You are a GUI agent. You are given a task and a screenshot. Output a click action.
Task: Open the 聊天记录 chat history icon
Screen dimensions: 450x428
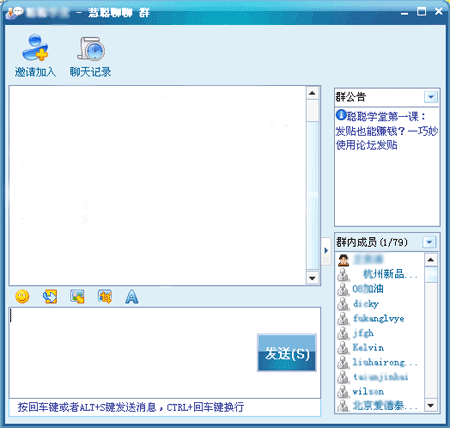91,49
